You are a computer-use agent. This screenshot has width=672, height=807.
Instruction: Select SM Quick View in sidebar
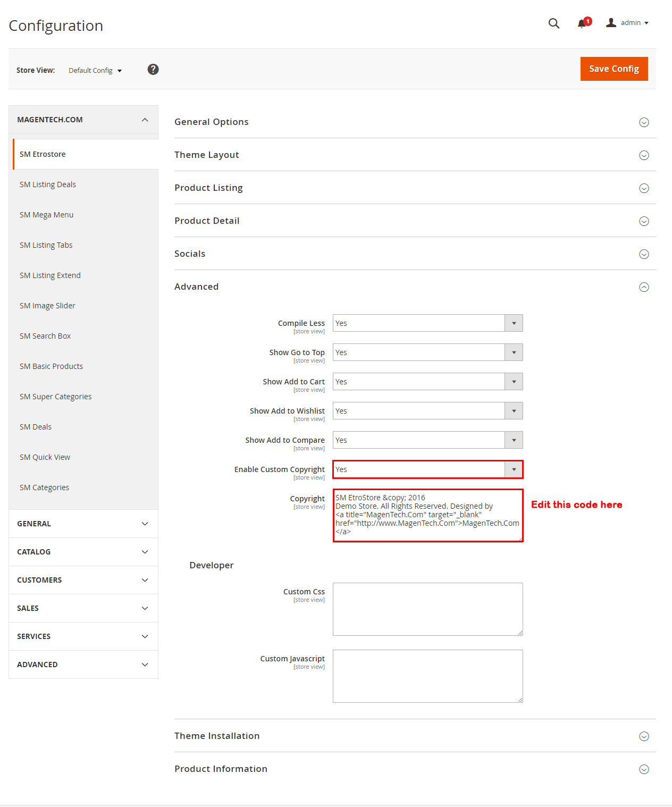tap(45, 457)
